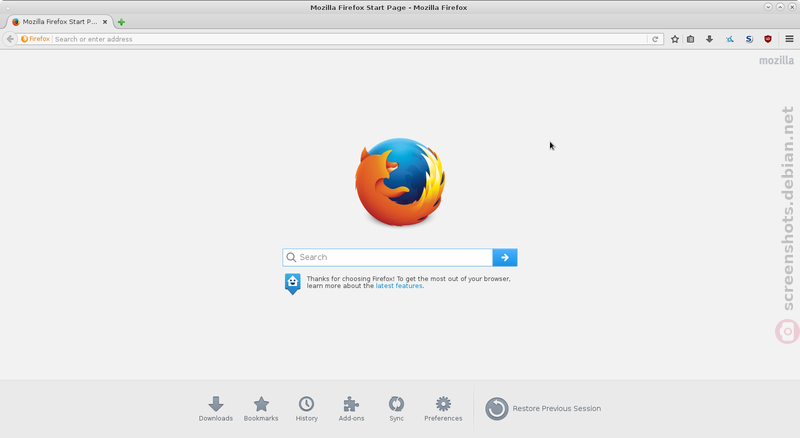Open a new tab with the plus button
The height and width of the screenshot is (438, 800).
[x=121, y=22]
